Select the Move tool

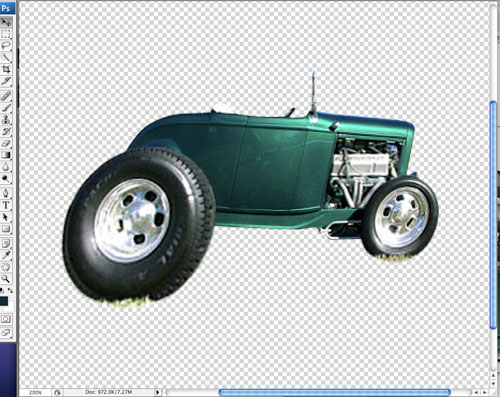click(x=6, y=22)
